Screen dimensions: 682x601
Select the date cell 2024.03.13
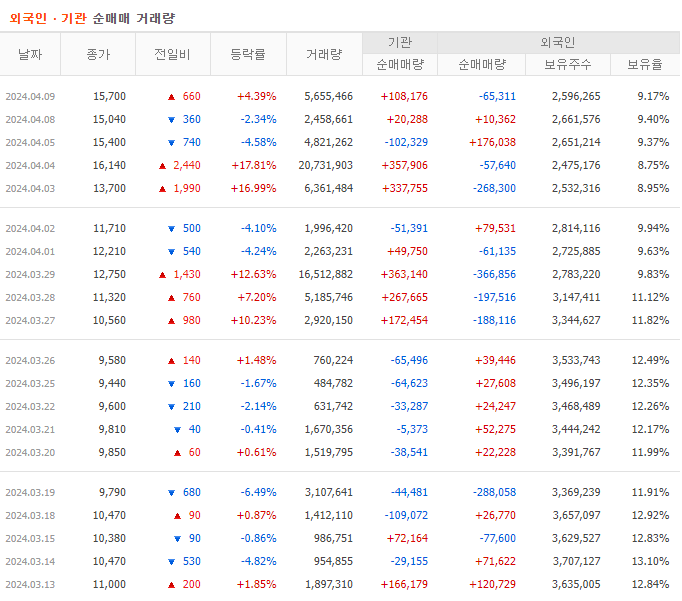click(30, 584)
